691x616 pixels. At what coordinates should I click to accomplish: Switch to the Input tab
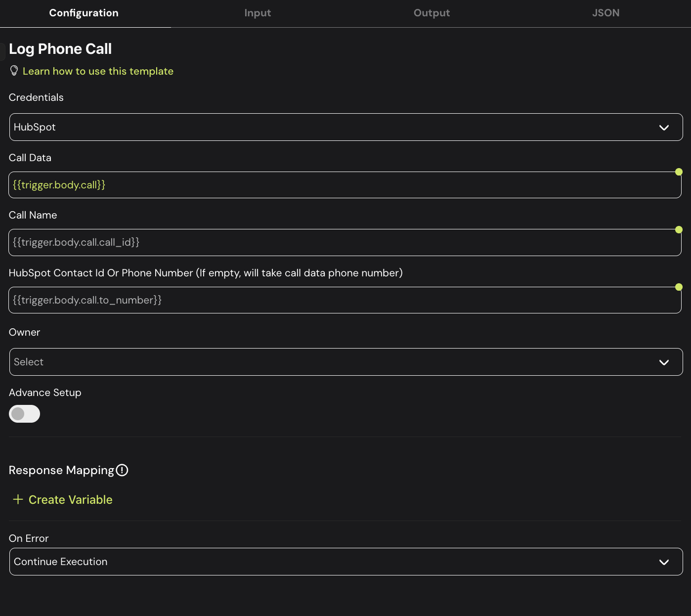pos(258,13)
